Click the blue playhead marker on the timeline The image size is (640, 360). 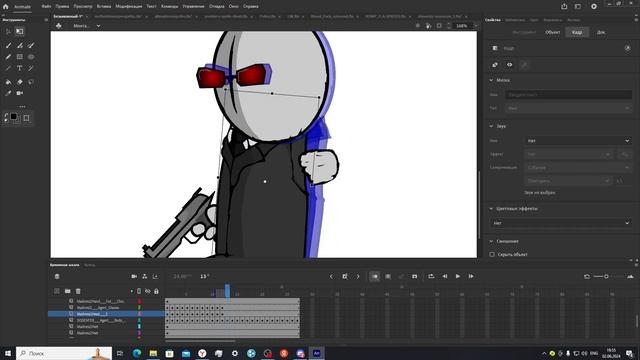227,290
